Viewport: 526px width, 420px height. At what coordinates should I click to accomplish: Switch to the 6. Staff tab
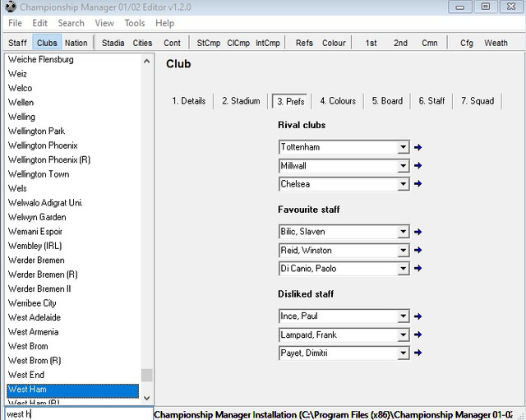(x=431, y=101)
